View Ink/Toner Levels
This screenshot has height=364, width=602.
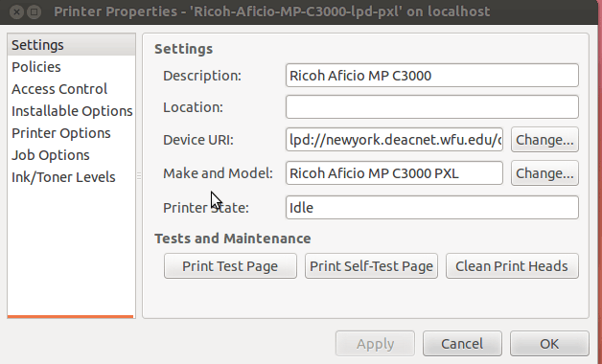[71, 177]
